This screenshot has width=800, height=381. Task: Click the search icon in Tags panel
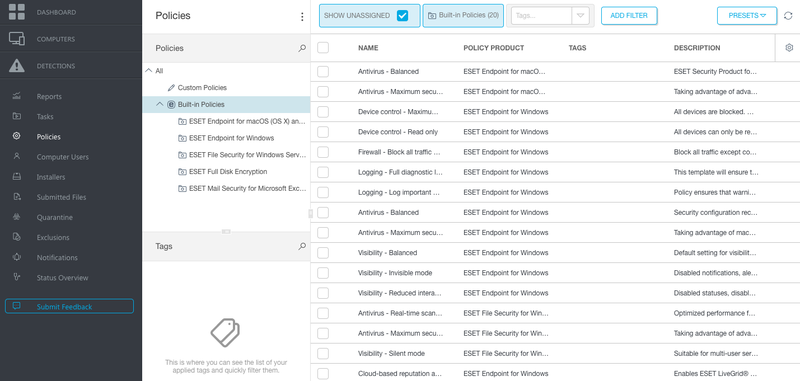pyautogui.click(x=302, y=246)
